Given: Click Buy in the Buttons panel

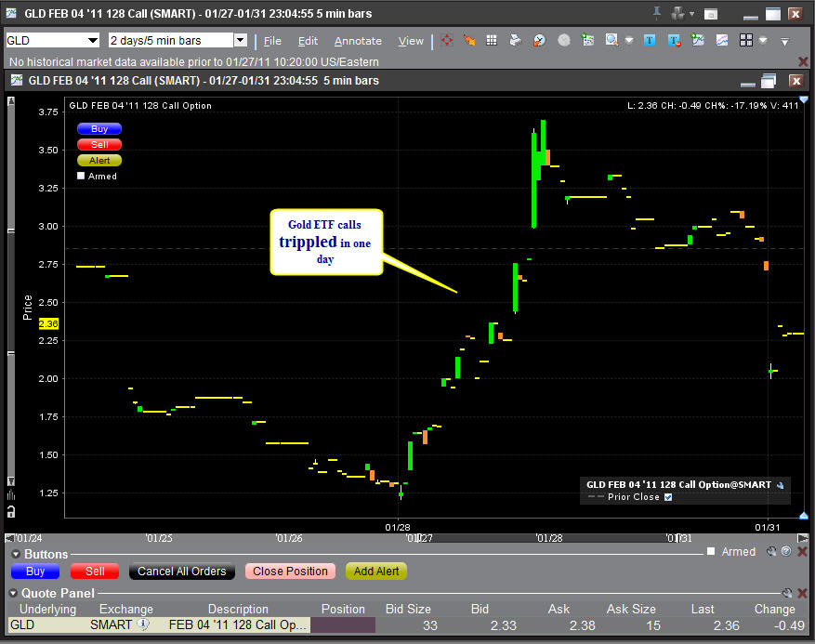Looking at the screenshot, I should 35,572.
